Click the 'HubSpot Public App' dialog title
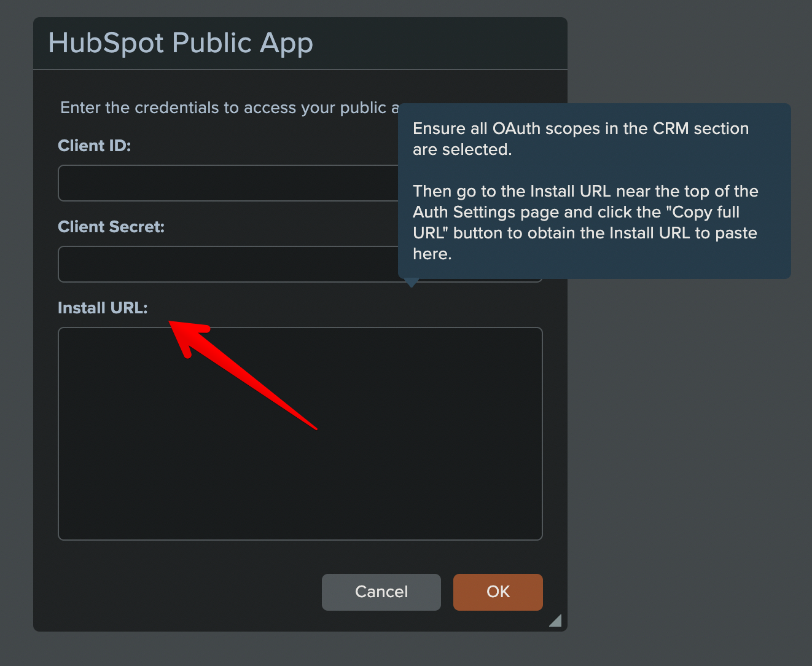 [x=181, y=43]
